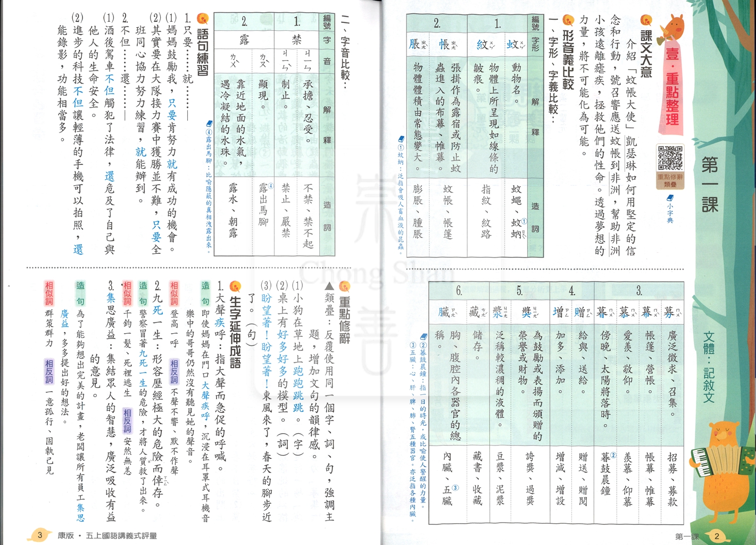Viewport: 756px width, 545px height.
Task: Click the 形音義比較 section heading
Action: click(568, 59)
